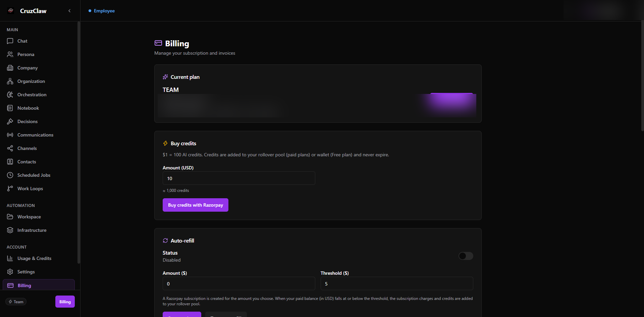Click the Chat speech bubble icon
644x317 pixels.
(10, 41)
